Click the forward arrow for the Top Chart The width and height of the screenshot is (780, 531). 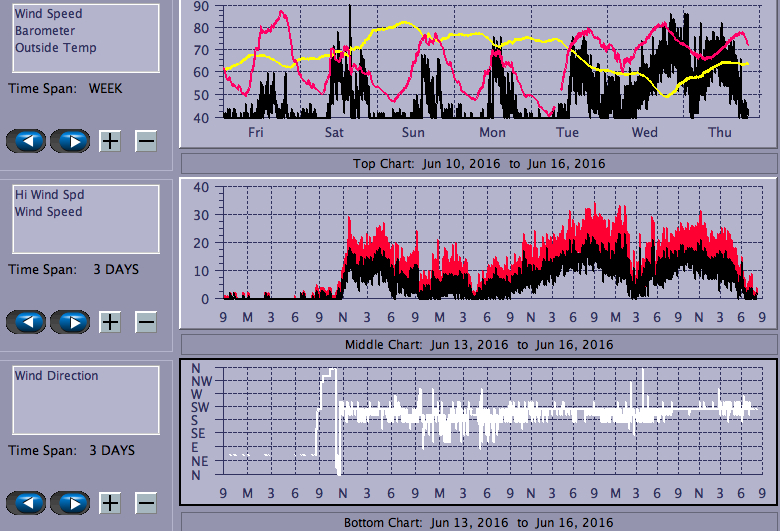pos(70,141)
